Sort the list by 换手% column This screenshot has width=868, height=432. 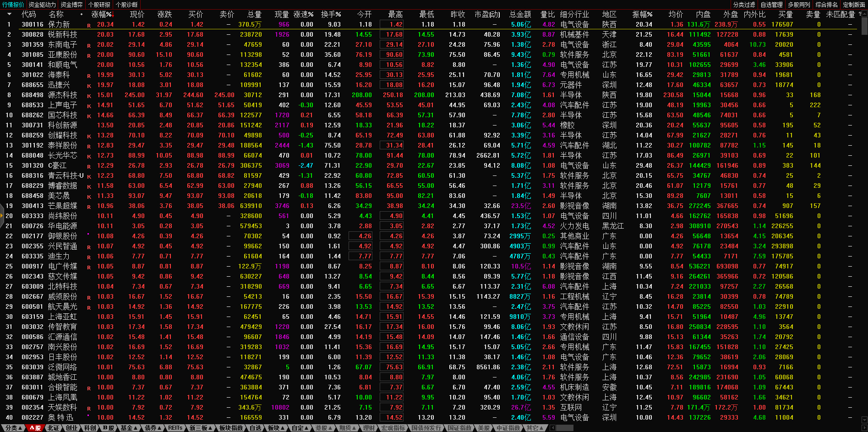point(330,14)
